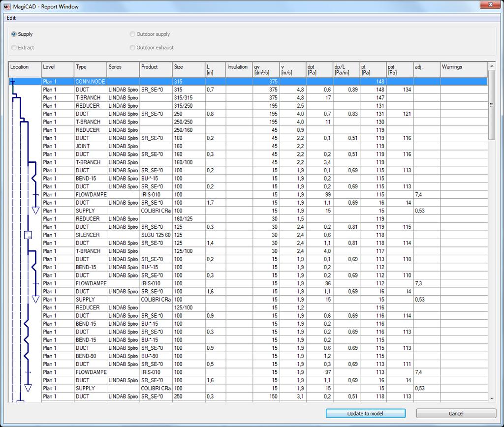Click the Location column header
Image resolution: width=504 pixels, height=427 pixels.
click(25, 69)
